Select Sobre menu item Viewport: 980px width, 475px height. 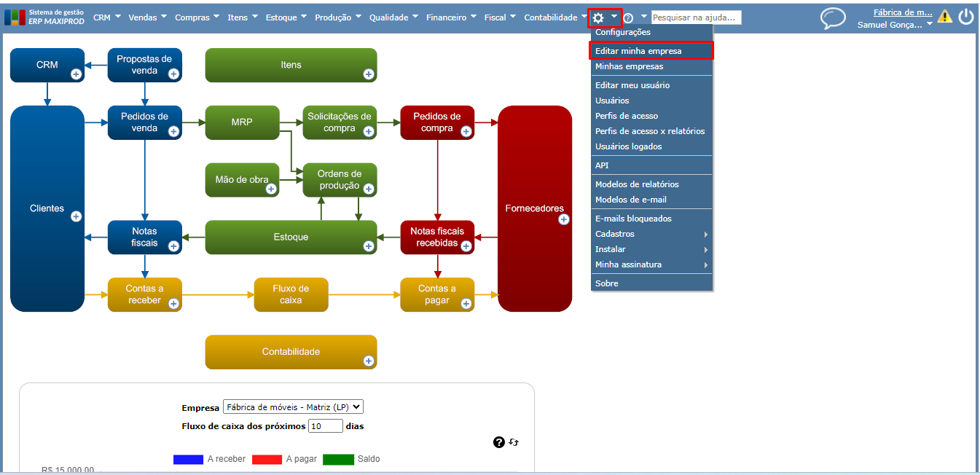[x=652, y=283]
